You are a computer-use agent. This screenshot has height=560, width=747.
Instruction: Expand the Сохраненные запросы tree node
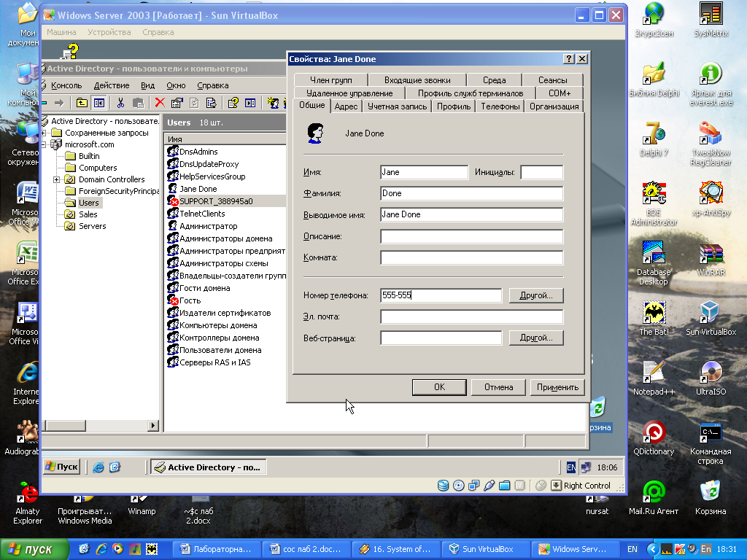[x=43, y=133]
